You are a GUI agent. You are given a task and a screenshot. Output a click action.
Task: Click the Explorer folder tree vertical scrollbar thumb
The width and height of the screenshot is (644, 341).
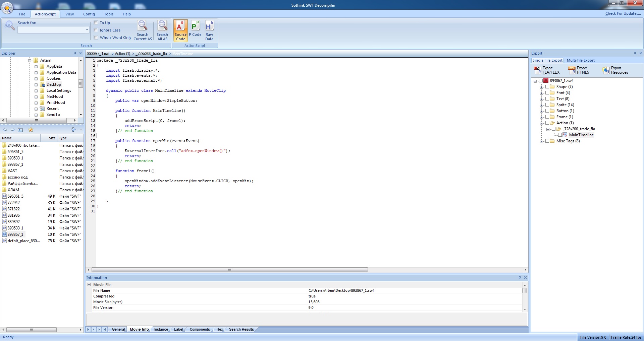click(x=80, y=83)
